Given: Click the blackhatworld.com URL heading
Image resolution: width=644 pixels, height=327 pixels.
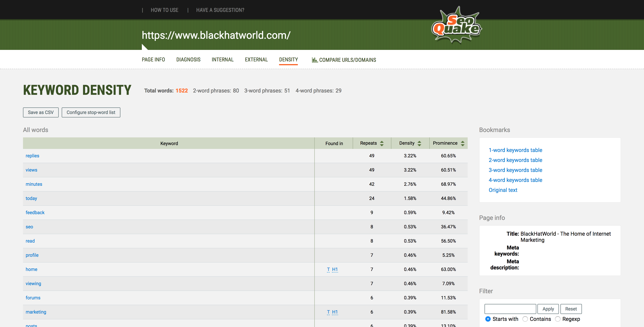Looking at the screenshot, I should (x=216, y=35).
